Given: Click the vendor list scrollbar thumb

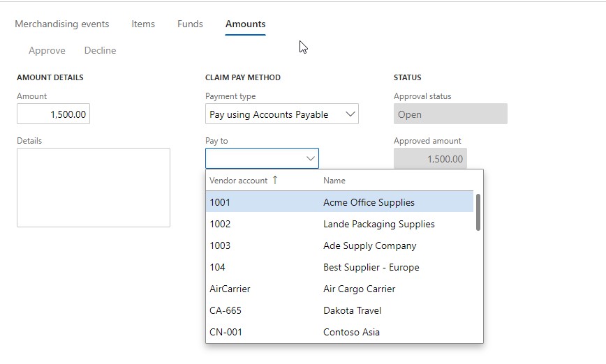Looking at the screenshot, I should click(478, 212).
